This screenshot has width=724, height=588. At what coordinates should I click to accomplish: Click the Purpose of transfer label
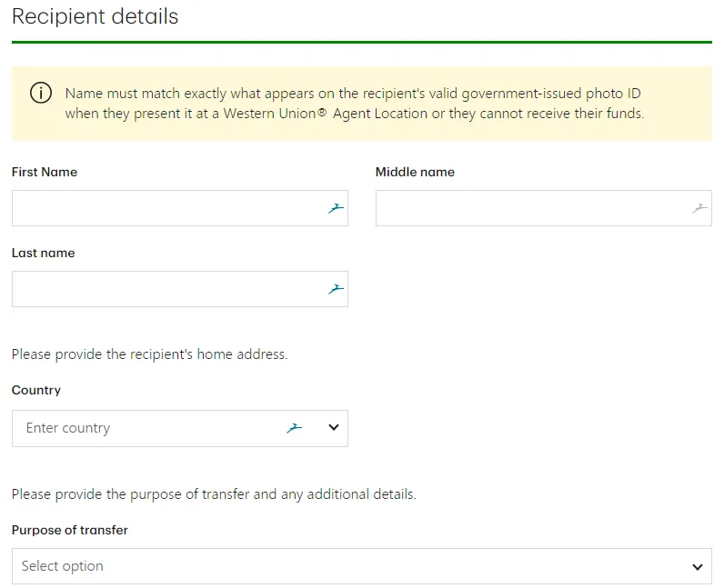tap(70, 530)
